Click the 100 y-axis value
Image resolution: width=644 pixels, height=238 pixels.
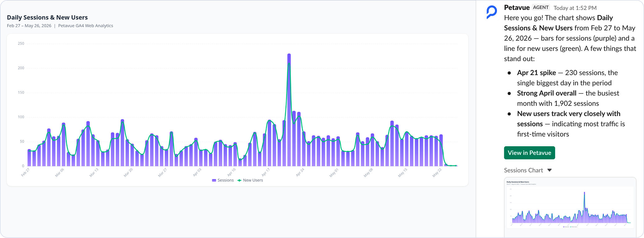[21, 117]
